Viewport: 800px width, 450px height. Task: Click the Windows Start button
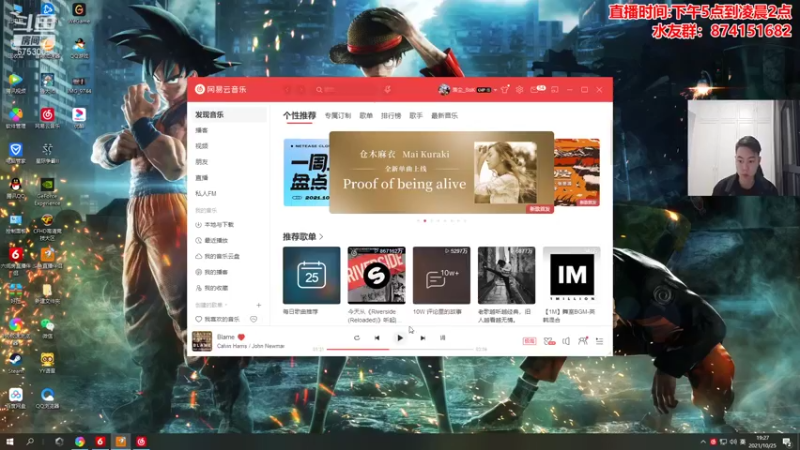9,441
